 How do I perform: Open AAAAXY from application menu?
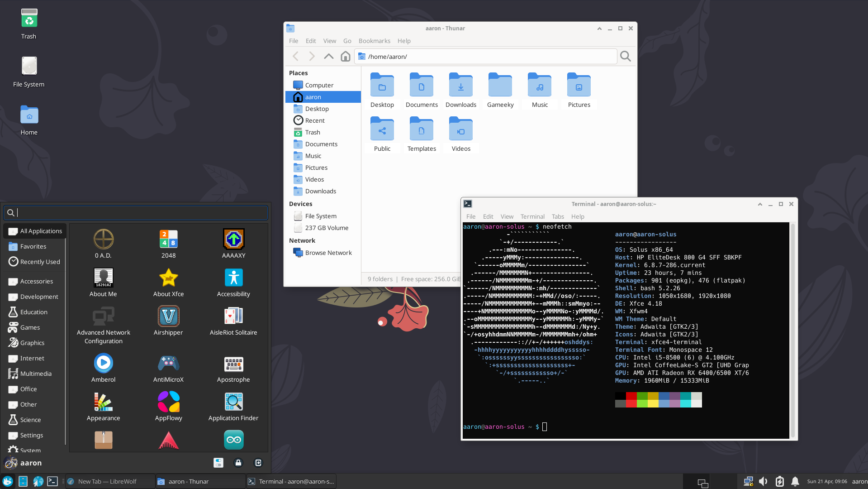point(233,244)
